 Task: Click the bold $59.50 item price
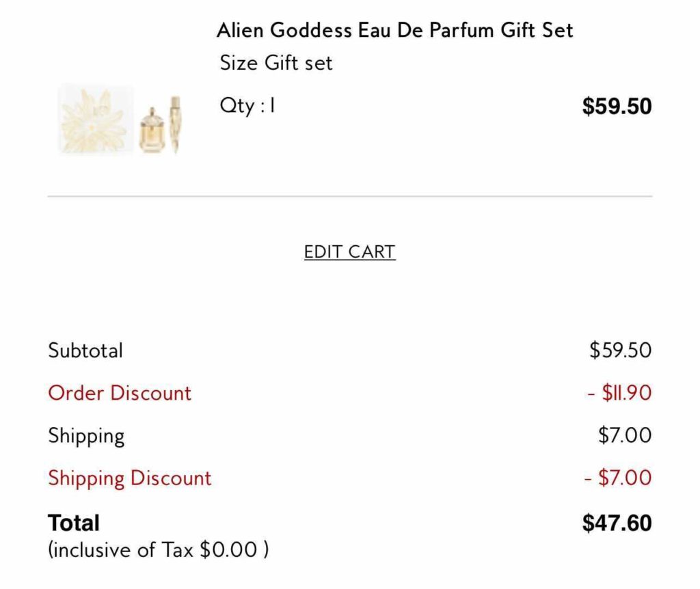(617, 107)
